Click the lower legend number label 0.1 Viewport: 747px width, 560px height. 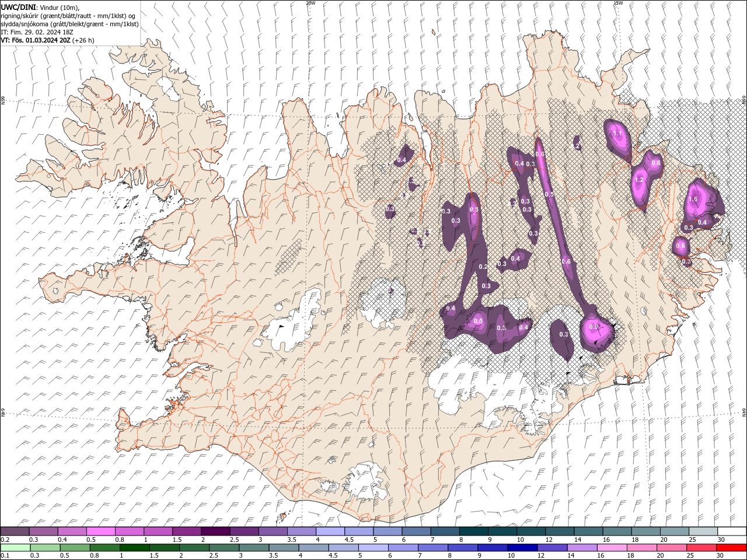coord(5,555)
